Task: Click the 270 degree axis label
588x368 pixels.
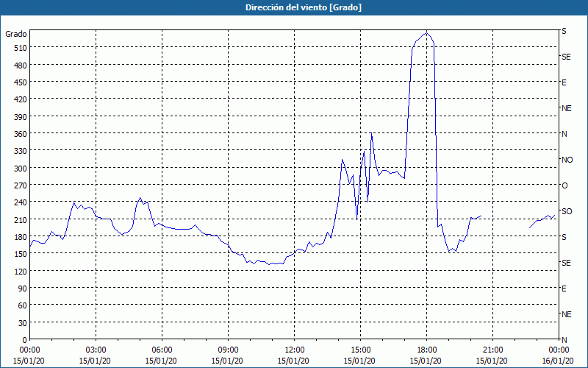Action: point(21,185)
